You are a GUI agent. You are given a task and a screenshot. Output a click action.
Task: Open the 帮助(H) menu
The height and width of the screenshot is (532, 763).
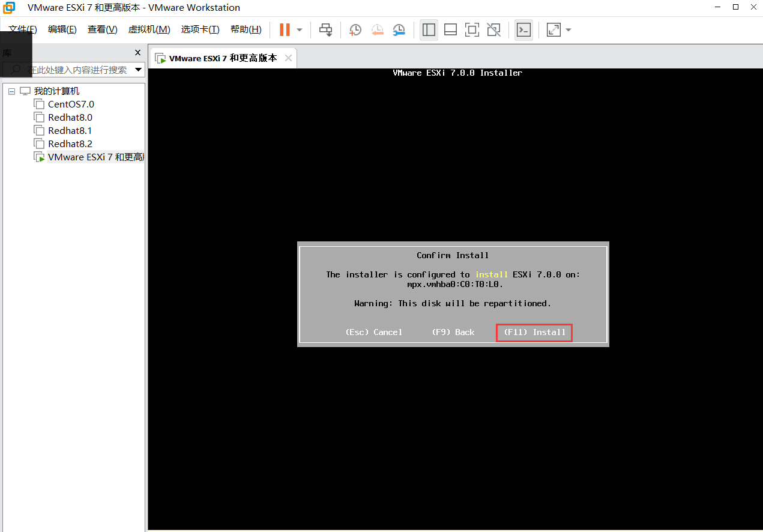(x=246, y=29)
